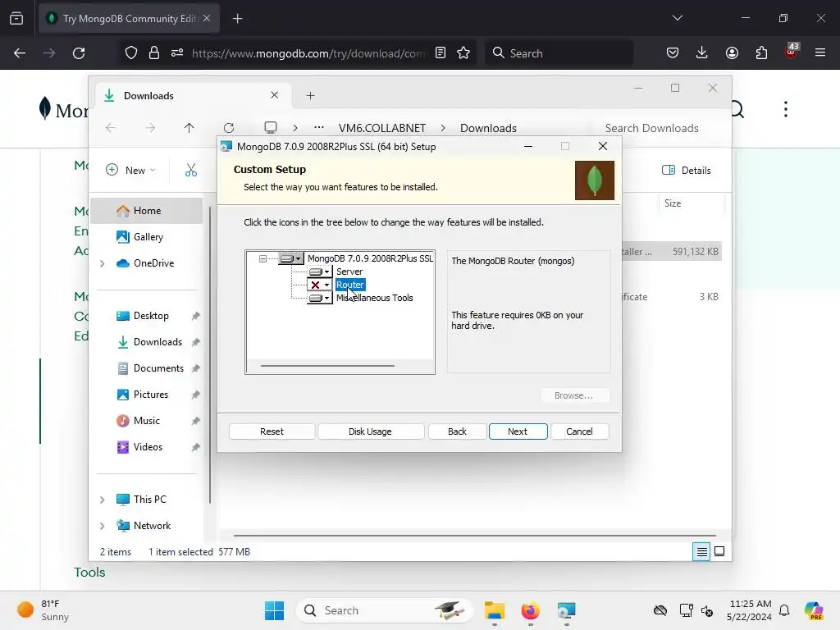This screenshot has width=840, height=630.
Task: Refresh the File Explorer Downloads view
Action: [x=229, y=127]
